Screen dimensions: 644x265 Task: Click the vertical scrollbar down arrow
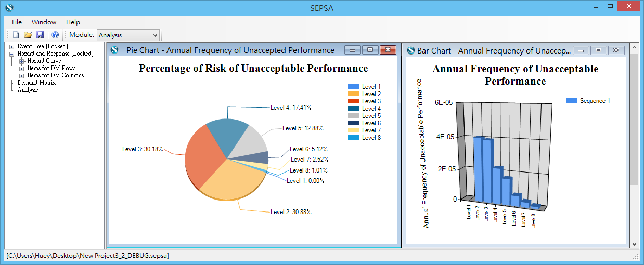click(634, 244)
